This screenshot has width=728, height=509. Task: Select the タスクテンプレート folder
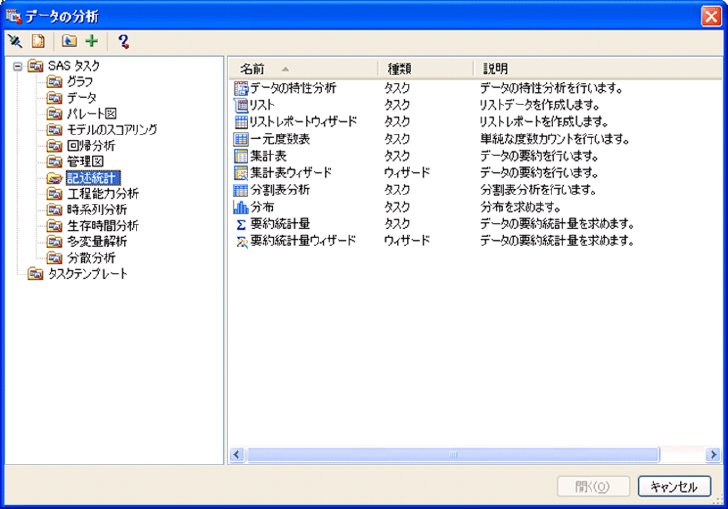(87, 274)
